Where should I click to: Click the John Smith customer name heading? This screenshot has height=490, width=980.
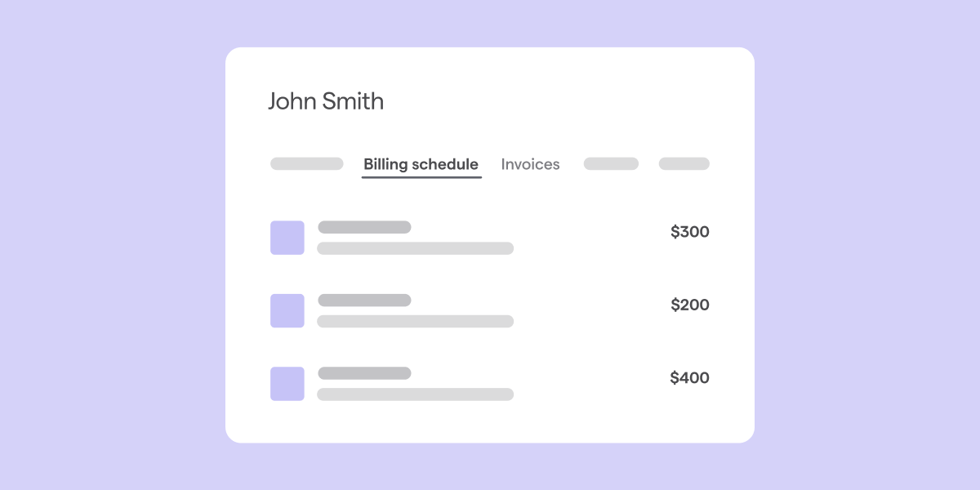326,101
